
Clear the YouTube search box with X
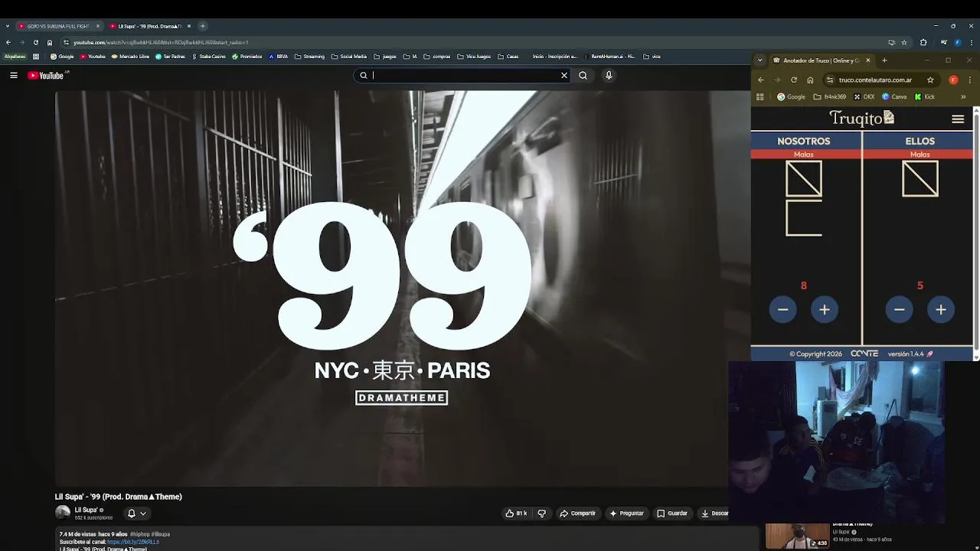(x=564, y=75)
